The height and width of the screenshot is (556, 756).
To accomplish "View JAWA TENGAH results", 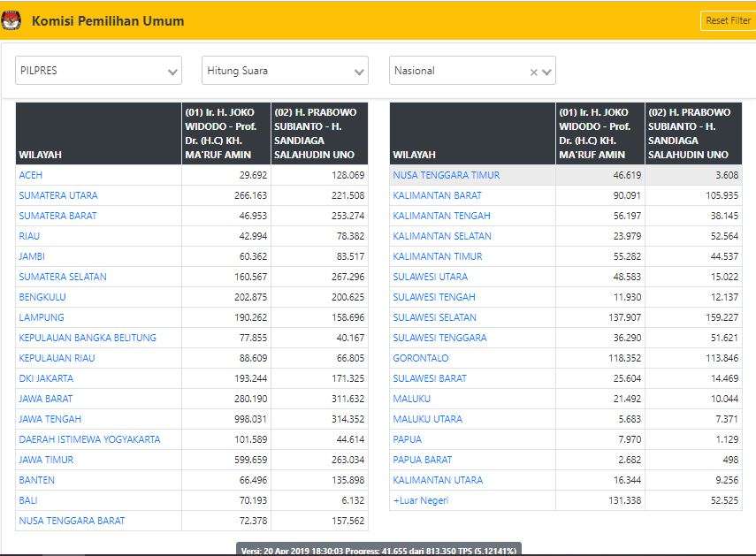I will 50,419.
